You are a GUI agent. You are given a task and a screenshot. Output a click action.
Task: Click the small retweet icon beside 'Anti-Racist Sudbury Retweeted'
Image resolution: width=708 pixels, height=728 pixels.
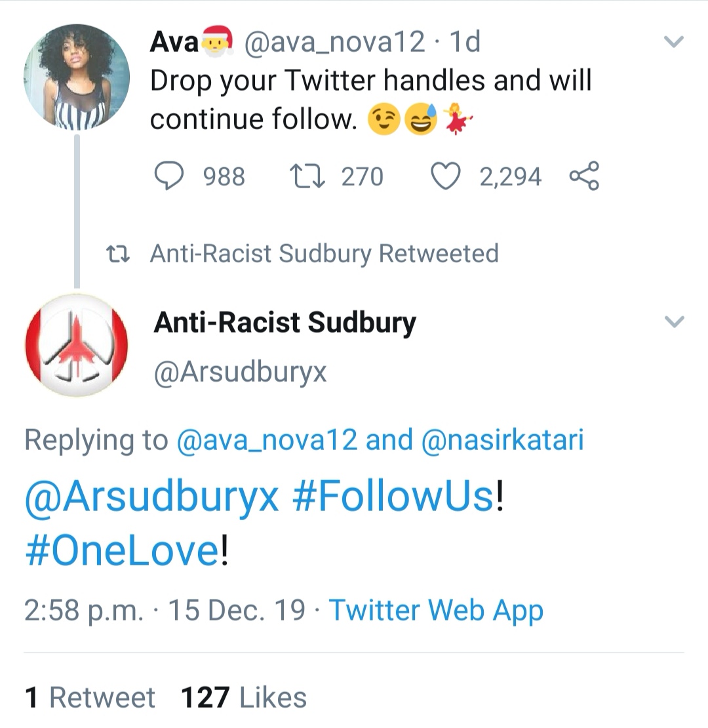pyautogui.click(x=120, y=254)
